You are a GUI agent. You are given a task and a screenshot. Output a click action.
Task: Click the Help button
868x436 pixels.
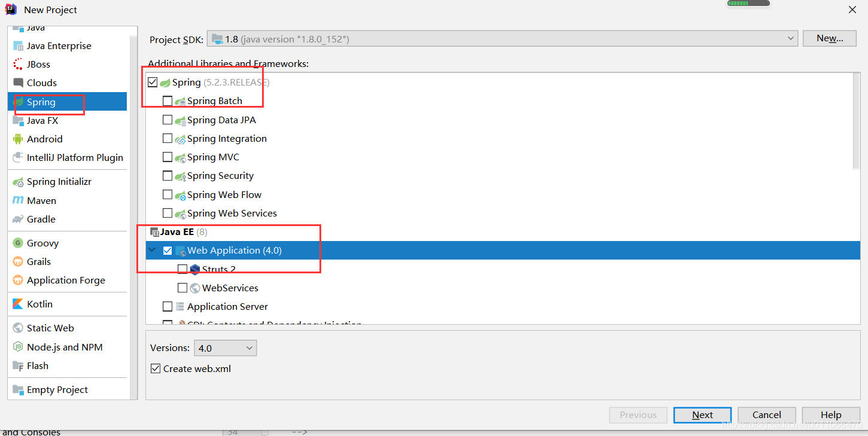coord(831,415)
